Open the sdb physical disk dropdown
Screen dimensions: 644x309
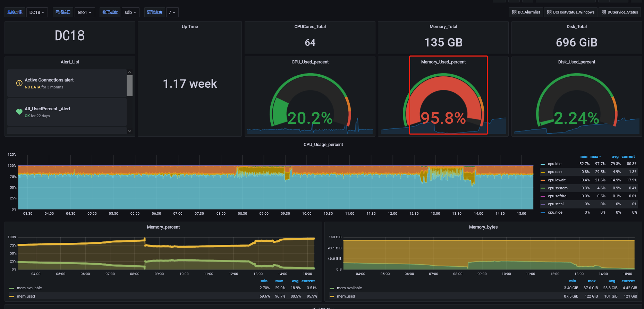[130, 12]
